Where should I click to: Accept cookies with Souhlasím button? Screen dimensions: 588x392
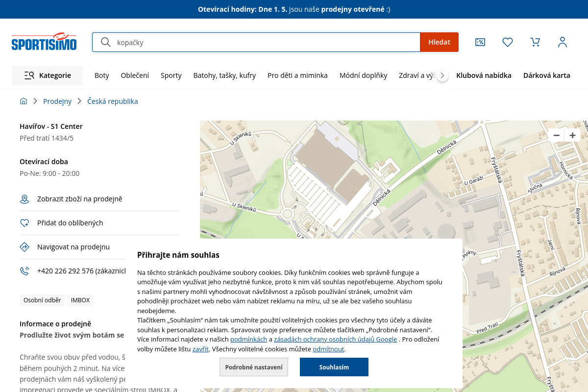pos(334,367)
